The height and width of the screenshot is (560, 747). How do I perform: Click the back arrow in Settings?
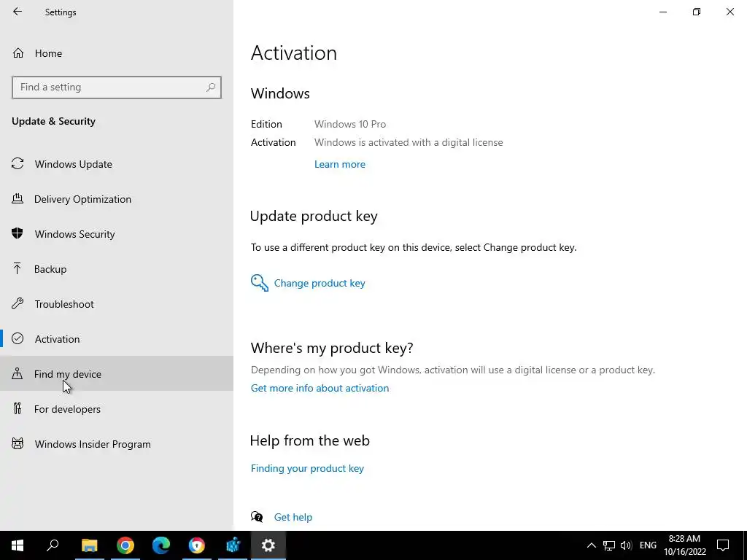[x=18, y=12]
